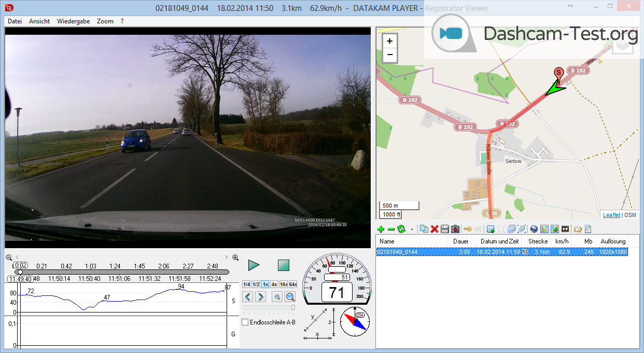Open the Datei menu
The image size is (644, 353).
[15, 21]
